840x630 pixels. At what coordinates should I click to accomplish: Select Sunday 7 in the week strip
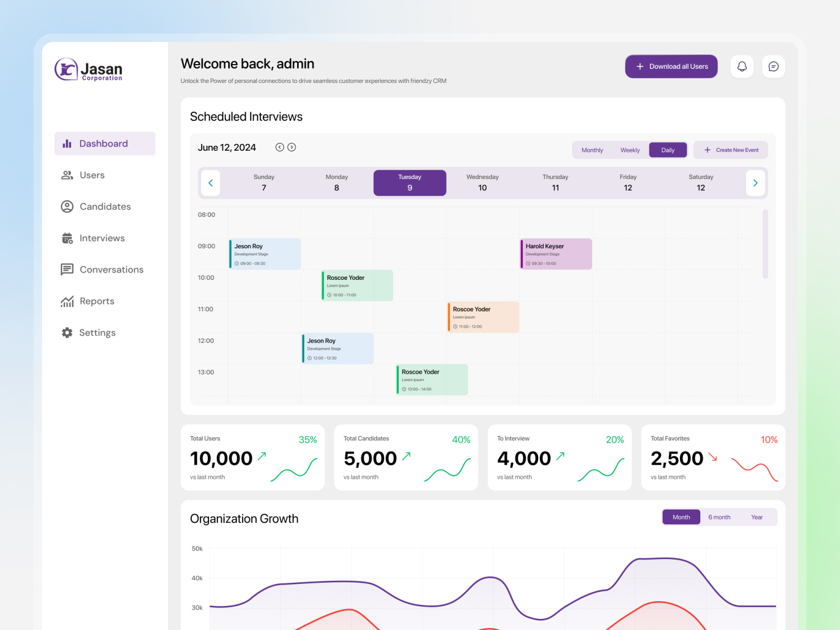pos(264,183)
